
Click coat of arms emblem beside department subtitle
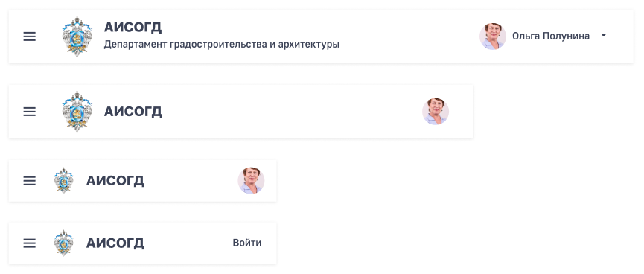click(x=77, y=36)
